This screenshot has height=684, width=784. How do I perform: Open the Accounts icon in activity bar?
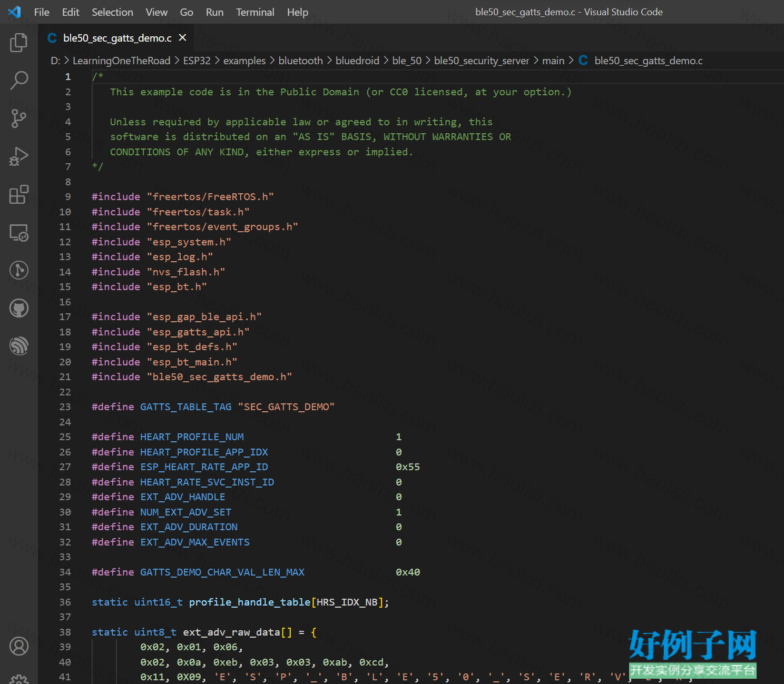tap(19, 646)
